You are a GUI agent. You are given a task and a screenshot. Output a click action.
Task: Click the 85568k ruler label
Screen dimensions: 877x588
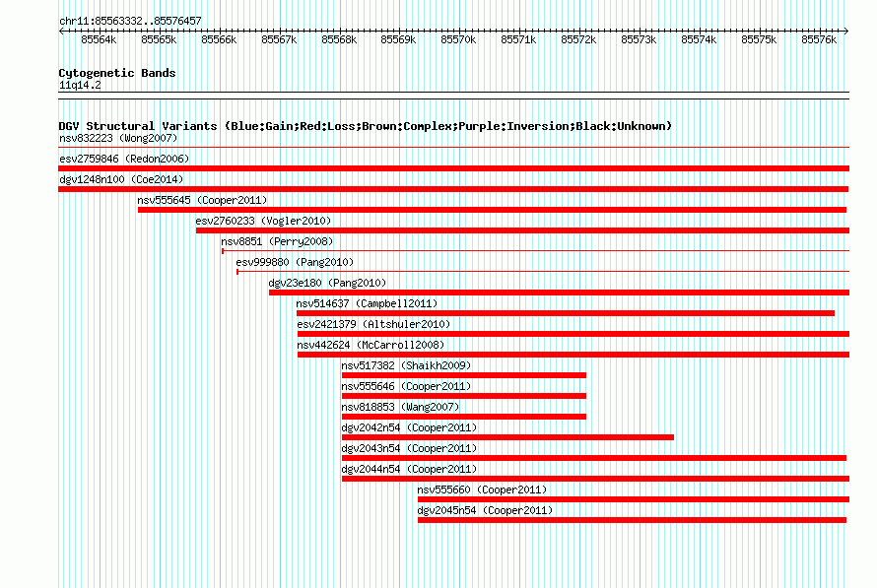[x=339, y=39]
